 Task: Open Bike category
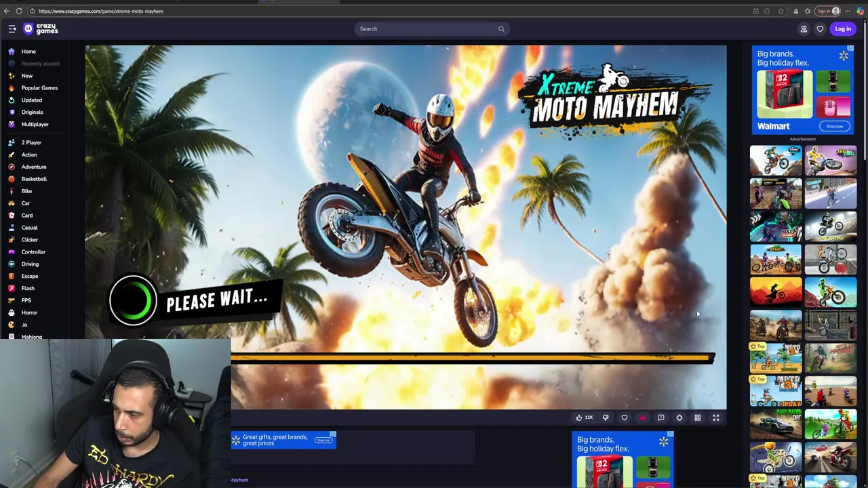coord(26,191)
